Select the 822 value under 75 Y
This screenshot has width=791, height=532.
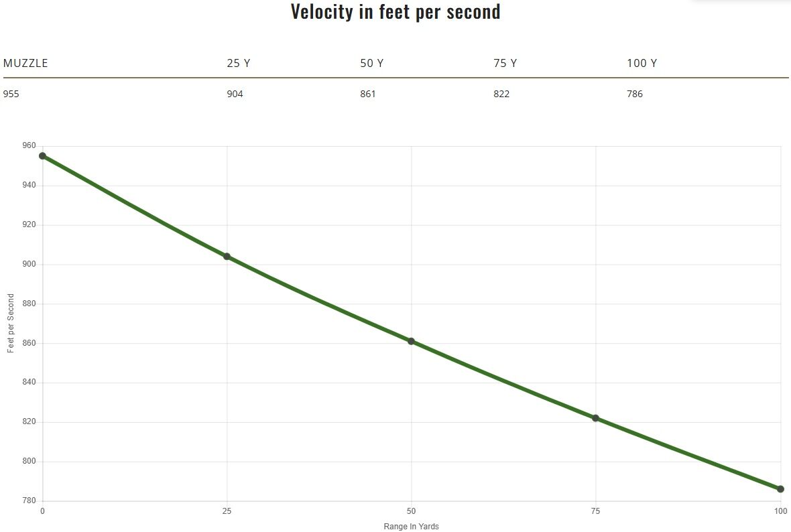coord(501,94)
